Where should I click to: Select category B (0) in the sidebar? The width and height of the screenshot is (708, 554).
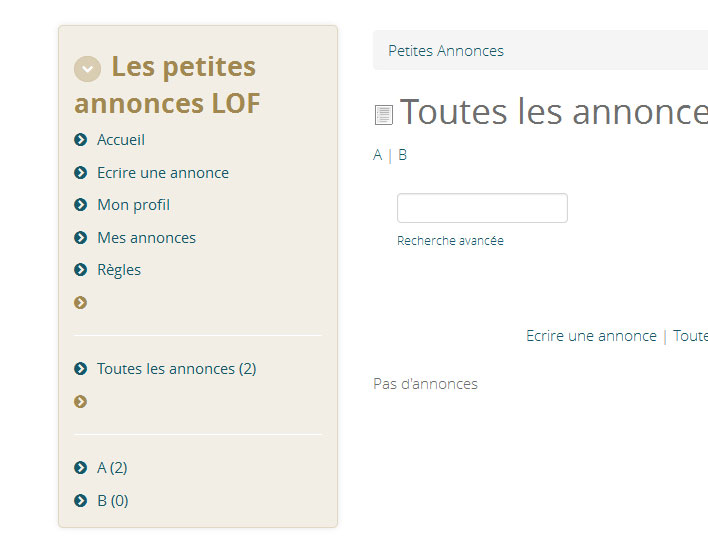tap(113, 501)
